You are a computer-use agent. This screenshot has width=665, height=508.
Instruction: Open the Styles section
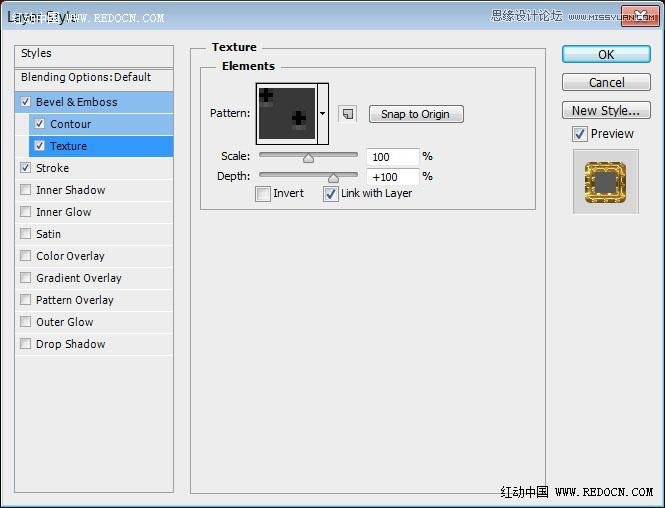click(37, 53)
